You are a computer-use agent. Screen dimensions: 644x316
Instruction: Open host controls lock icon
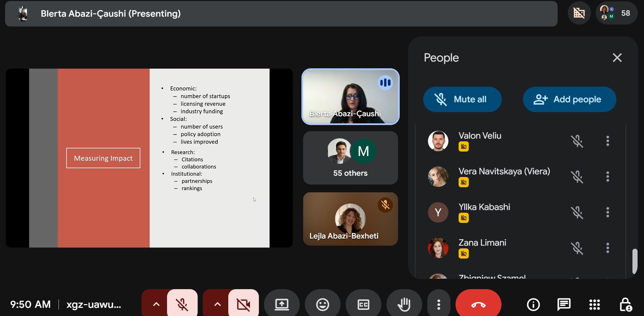point(625,304)
